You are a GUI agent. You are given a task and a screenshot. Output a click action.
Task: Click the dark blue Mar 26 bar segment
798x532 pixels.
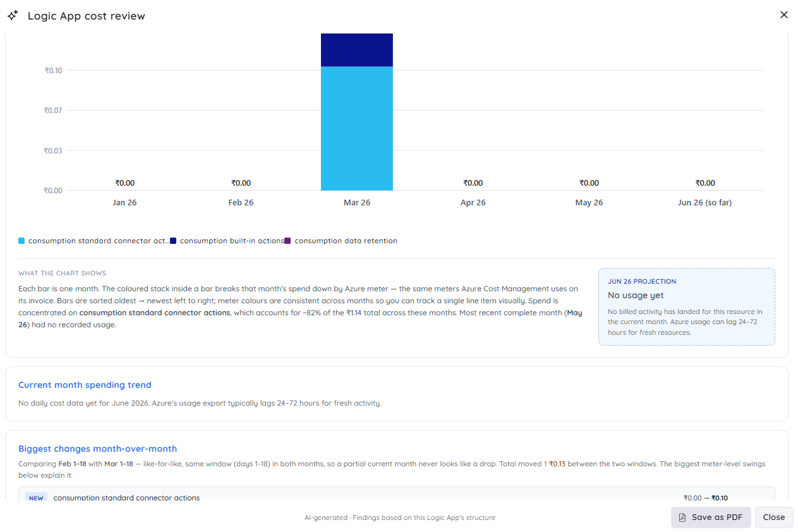pyautogui.click(x=357, y=50)
